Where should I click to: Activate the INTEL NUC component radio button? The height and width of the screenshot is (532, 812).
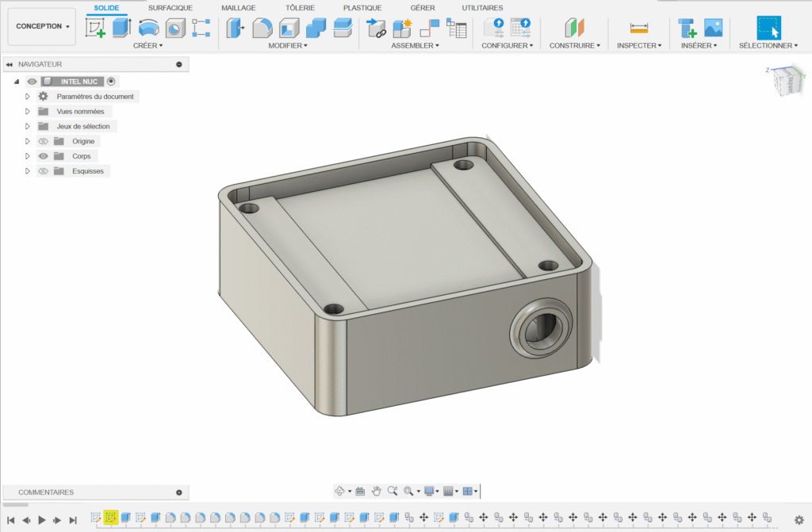pyautogui.click(x=111, y=81)
